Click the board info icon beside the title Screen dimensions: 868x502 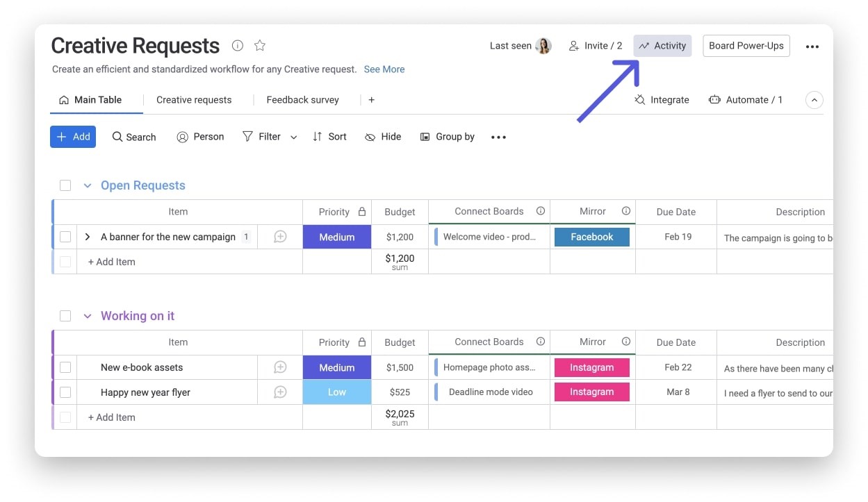(238, 46)
